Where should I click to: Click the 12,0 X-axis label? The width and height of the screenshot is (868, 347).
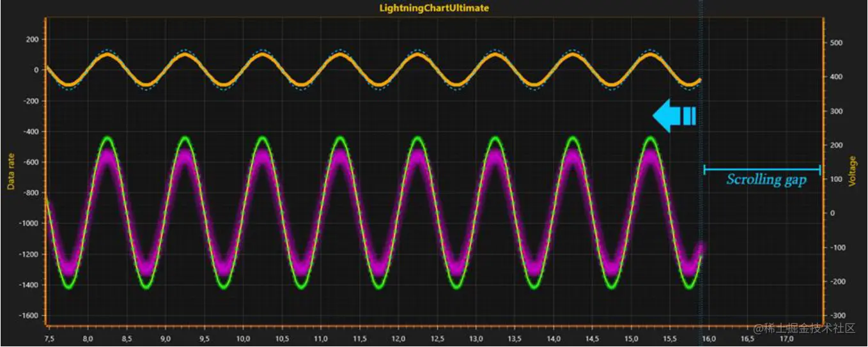(398, 338)
